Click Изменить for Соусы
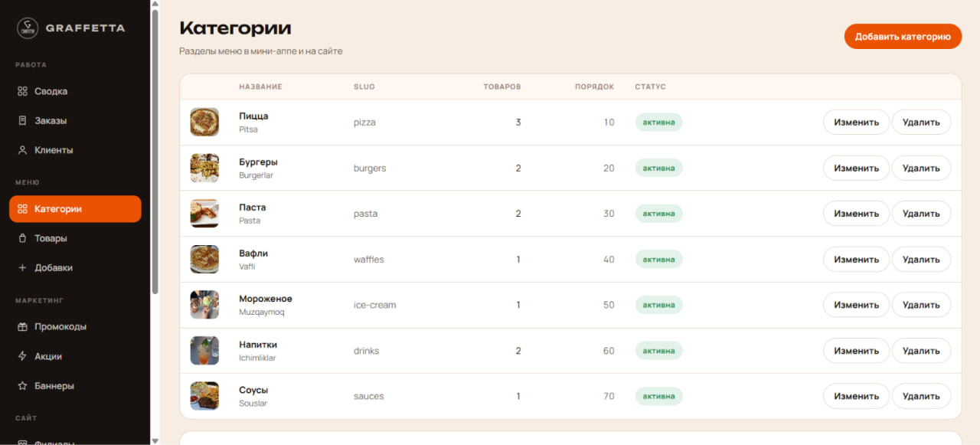 tap(856, 396)
